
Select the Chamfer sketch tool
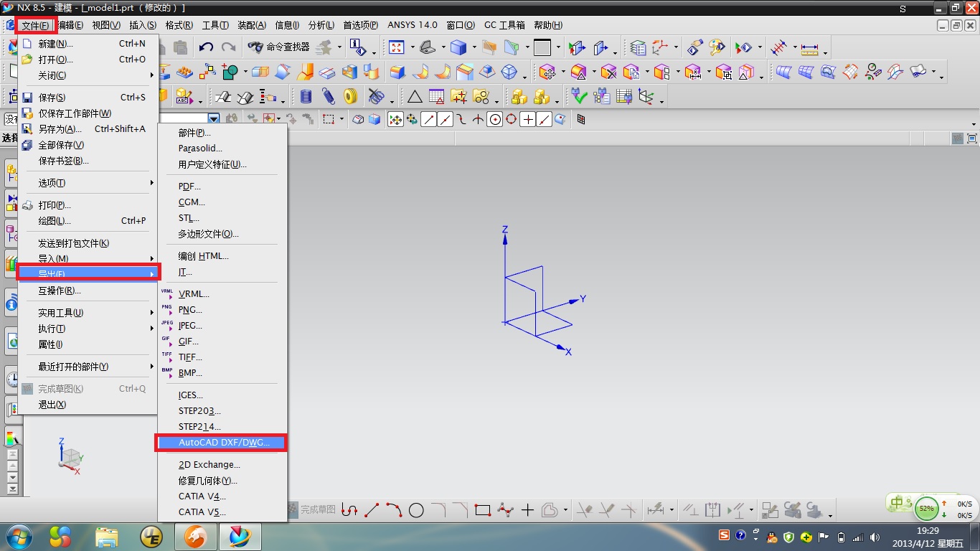pyautogui.click(x=460, y=510)
